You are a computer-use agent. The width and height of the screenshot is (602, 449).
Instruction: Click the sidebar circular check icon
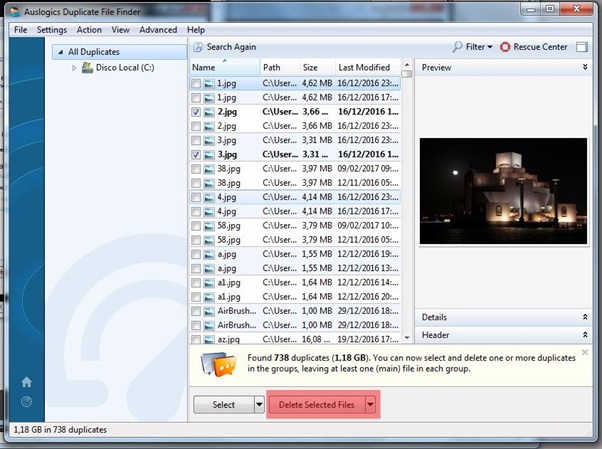point(26,402)
